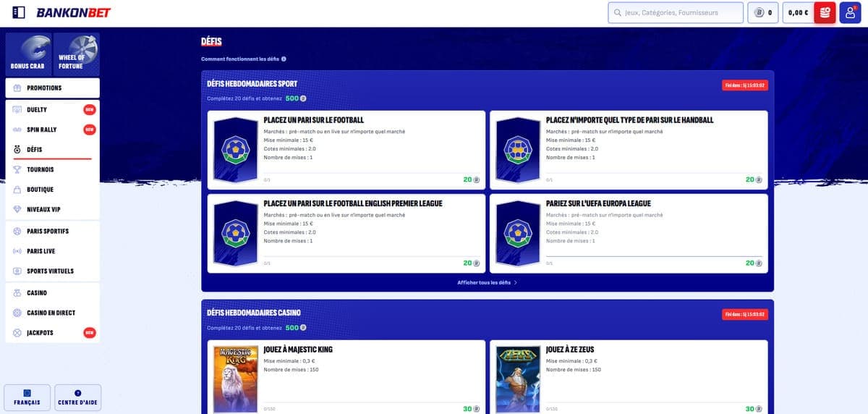This screenshot has height=414, width=868.
Task: Click the 0,00 € balance display
Action: coord(798,12)
